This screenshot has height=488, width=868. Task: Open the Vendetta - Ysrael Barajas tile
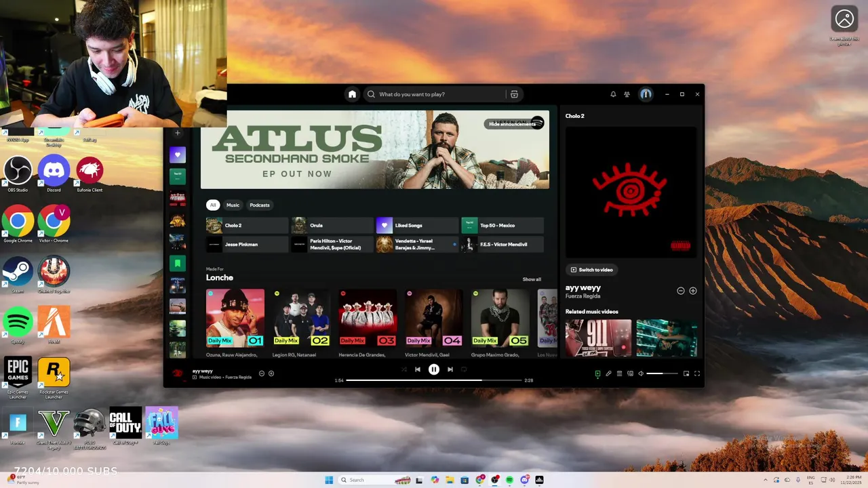[418, 244]
